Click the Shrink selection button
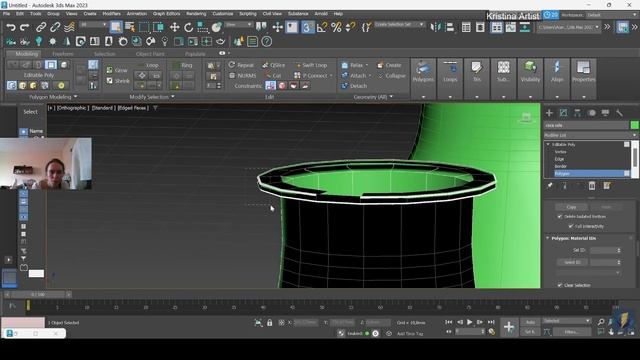This screenshot has width=640, height=360. click(118, 81)
